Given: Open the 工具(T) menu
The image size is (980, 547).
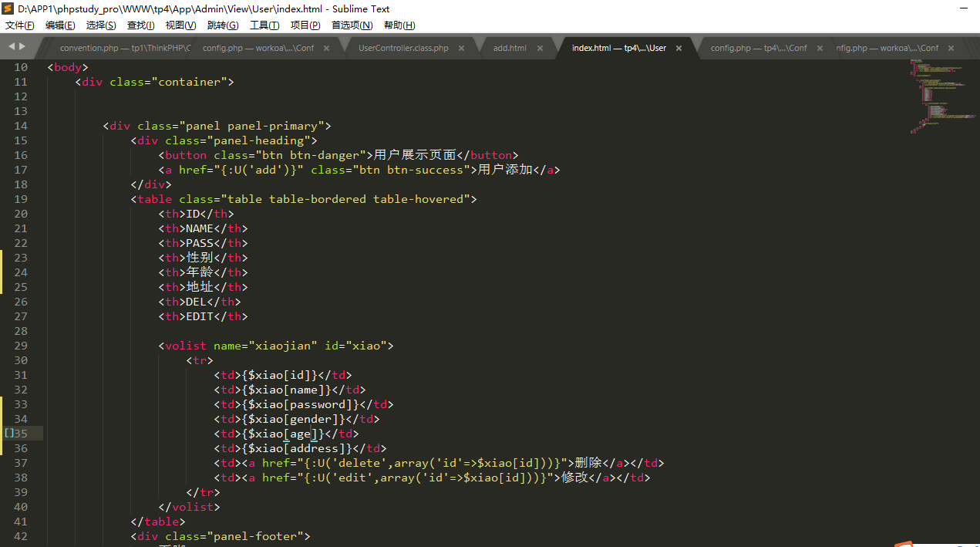Looking at the screenshot, I should pos(264,25).
